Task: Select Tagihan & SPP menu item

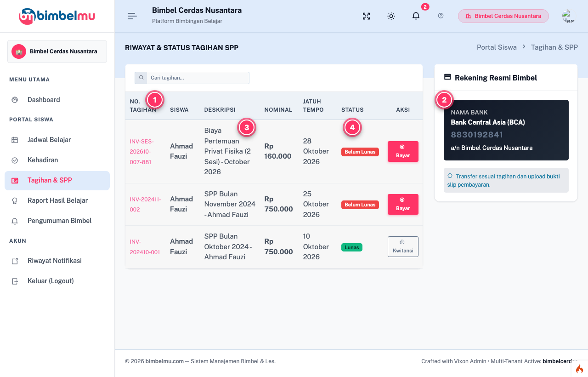Action: click(x=57, y=180)
